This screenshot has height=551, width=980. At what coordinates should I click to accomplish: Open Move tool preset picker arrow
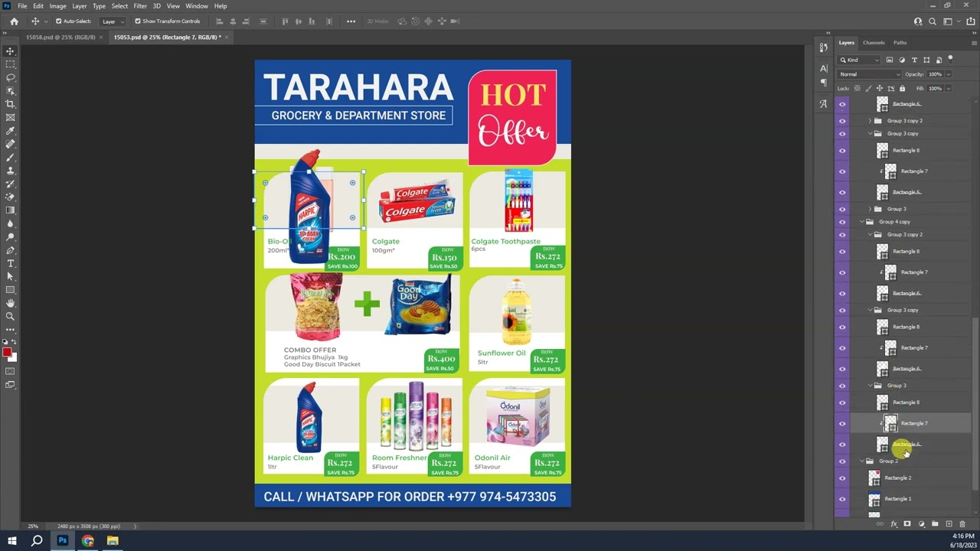coord(45,21)
